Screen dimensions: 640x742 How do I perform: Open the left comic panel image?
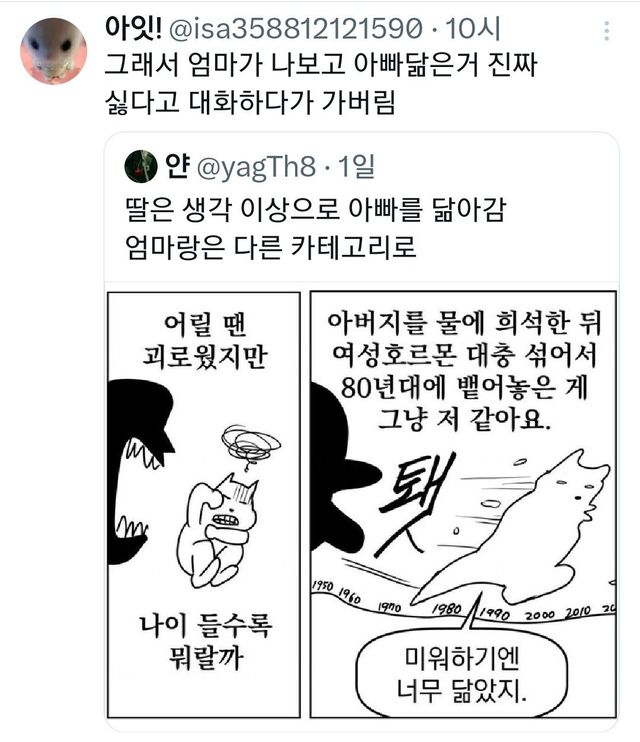coord(204,504)
